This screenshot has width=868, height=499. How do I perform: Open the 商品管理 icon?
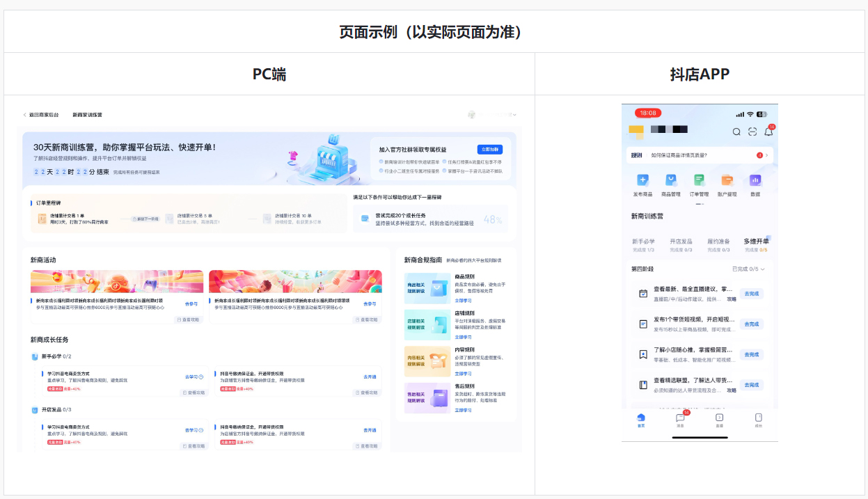670,181
